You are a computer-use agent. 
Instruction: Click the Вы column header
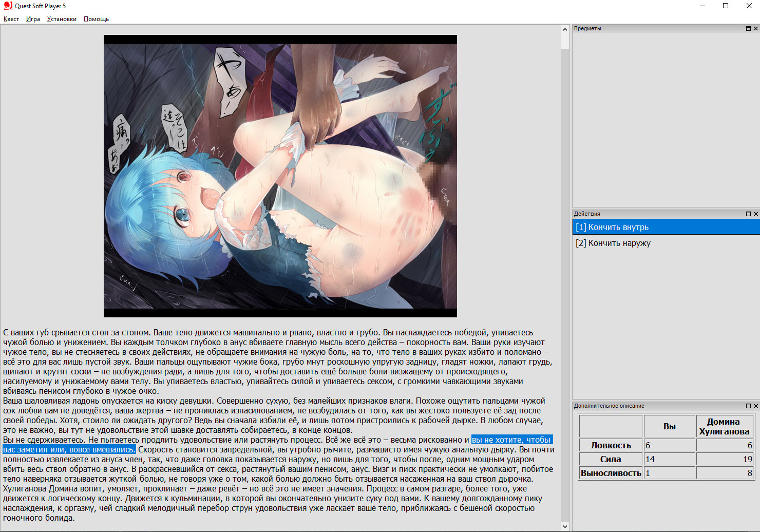click(670, 426)
